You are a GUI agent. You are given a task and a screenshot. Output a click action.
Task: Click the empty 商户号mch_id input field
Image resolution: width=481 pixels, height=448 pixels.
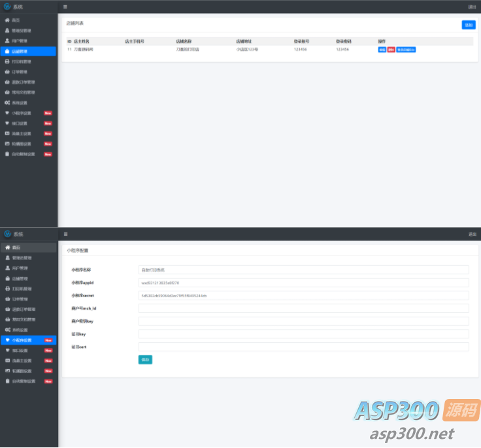point(303,308)
